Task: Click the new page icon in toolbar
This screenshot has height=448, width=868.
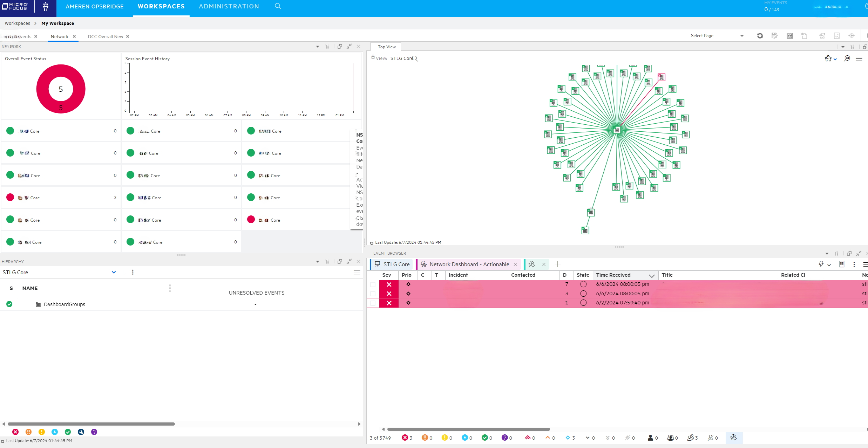Action: (x=804, y=36)
